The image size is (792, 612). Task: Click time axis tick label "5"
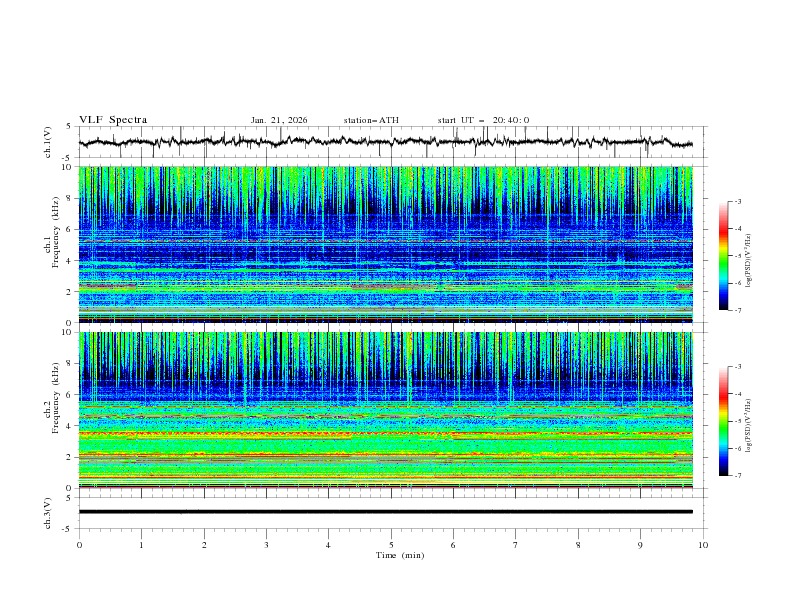click(x=391, y=545)
